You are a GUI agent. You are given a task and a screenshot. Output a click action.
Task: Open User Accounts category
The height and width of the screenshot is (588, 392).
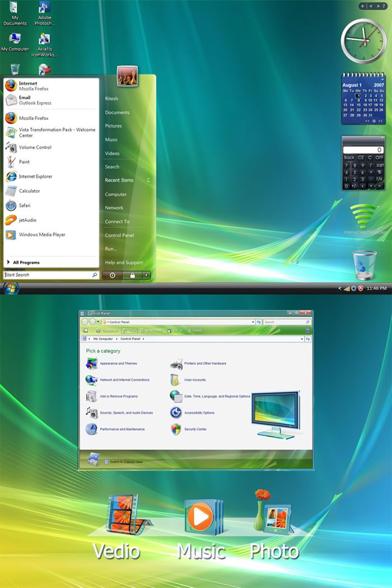click(x=188, y=380)
